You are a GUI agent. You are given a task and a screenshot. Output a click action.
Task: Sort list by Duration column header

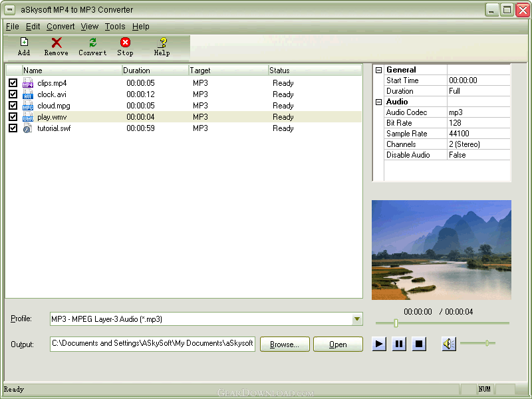click(155, 70)
